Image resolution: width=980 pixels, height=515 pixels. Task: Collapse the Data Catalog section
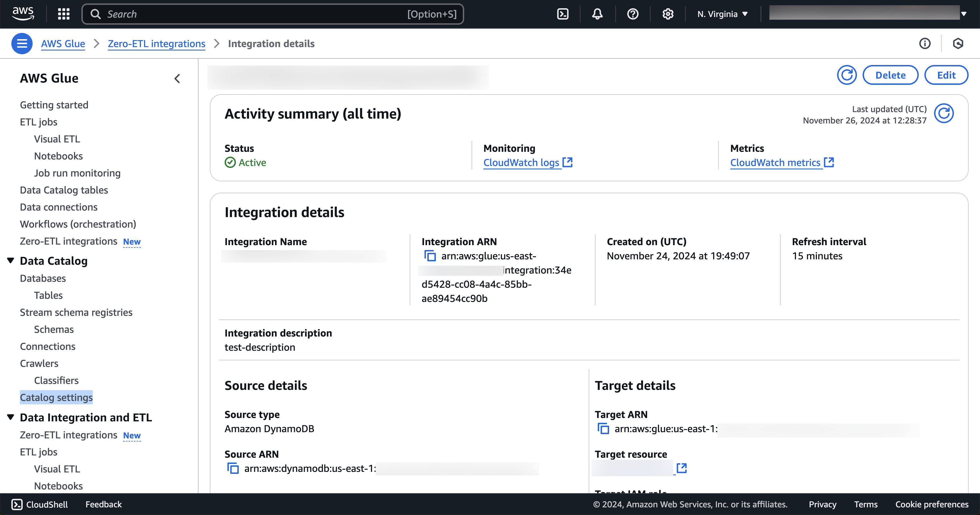[x=11, y=261]
